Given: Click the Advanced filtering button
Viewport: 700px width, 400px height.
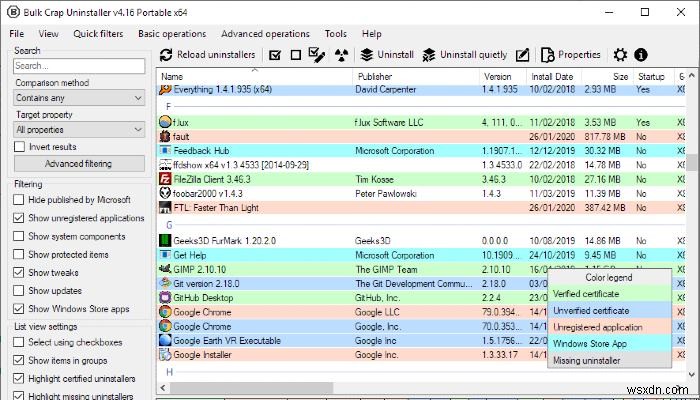Looking at the screenshot, I should click(79, 164).
